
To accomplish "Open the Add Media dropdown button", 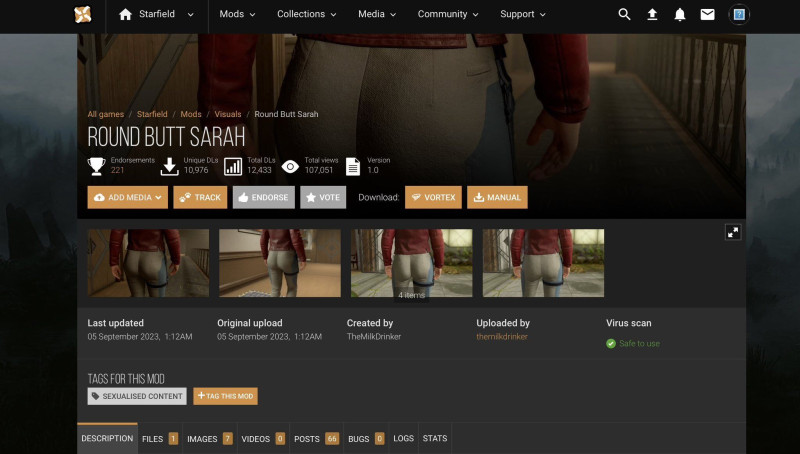I will click(x=128, y=197).
